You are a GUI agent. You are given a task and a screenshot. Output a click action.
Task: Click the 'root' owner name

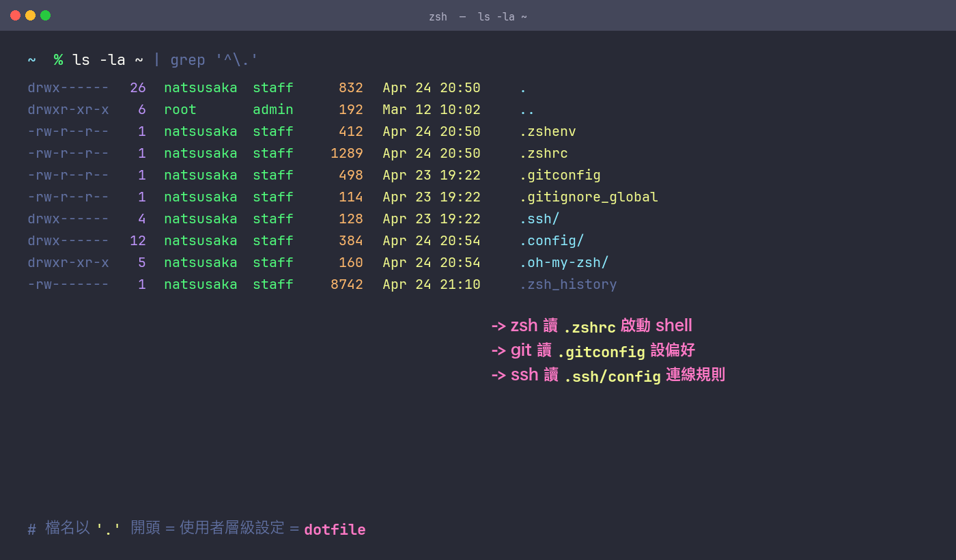tap(180, 110)
